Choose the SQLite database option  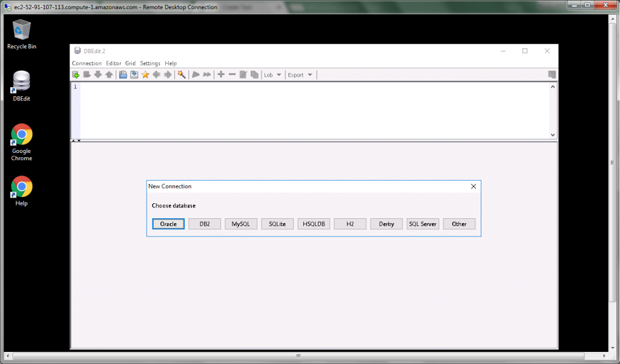(277, 224)
